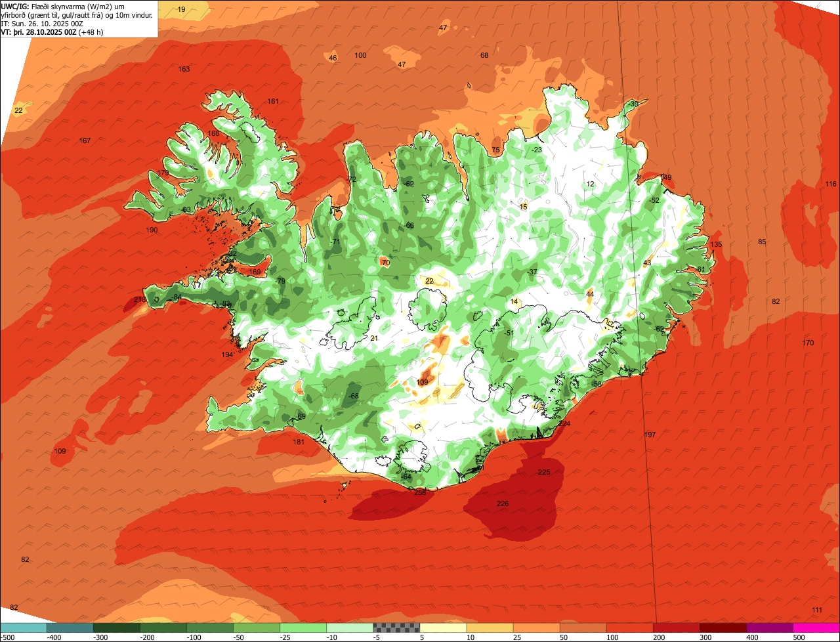Viewport: 840px width, 642px height.
Task: Click the value "21" near Langjökull
Action: click(374, 338)
